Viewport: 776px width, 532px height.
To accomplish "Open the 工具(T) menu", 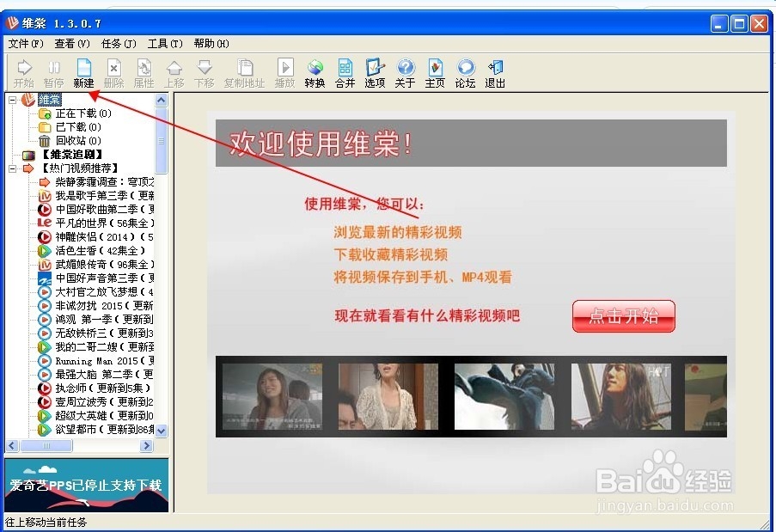I will [165, 44].
